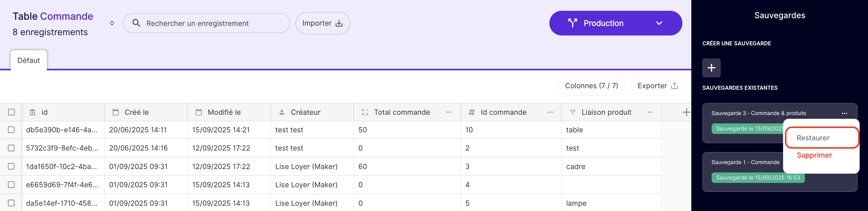Open Total commande column options menu
Image resolution: width=868 pixels, height=211 pixels.
[x=449, y=112]
